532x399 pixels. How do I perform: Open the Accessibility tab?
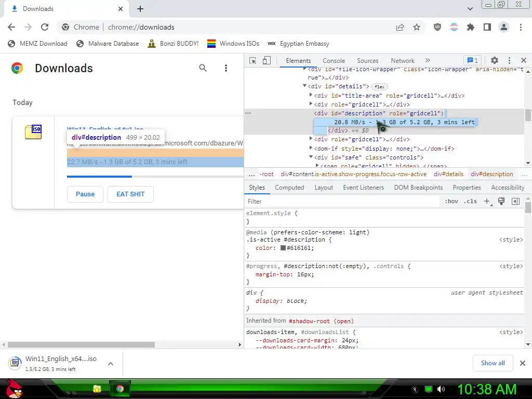508,188
